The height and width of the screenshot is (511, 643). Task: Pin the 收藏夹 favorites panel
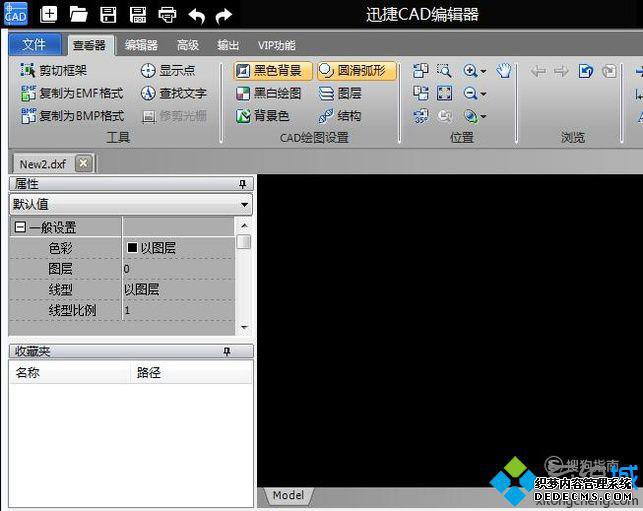click(x=226, y=351)
